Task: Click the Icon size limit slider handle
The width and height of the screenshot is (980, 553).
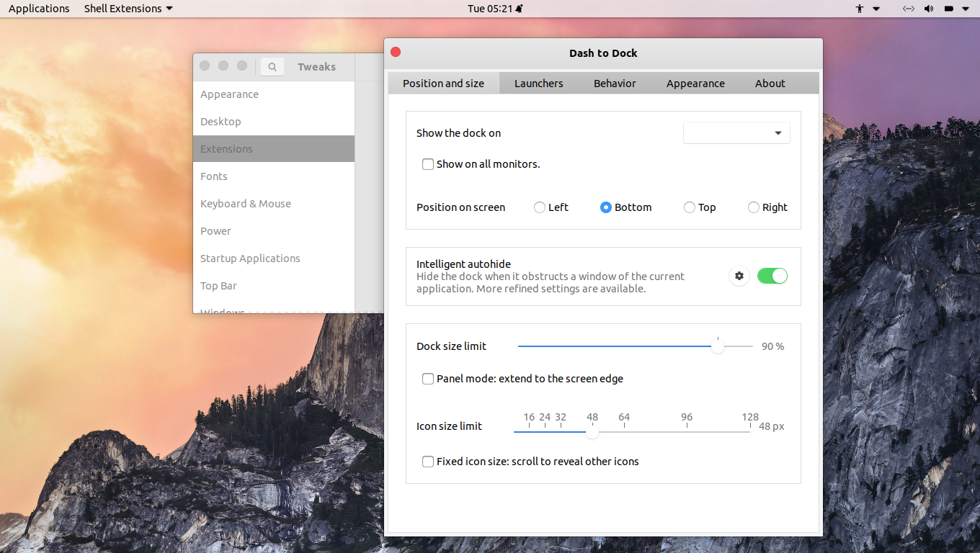Action: pyautogui.click(x=592, y=432)
